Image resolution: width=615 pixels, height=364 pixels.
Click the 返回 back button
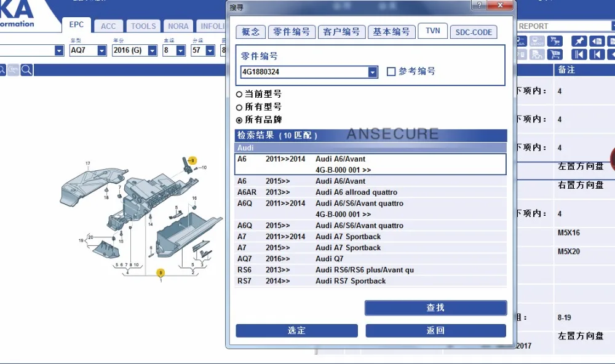coord(436,331)
